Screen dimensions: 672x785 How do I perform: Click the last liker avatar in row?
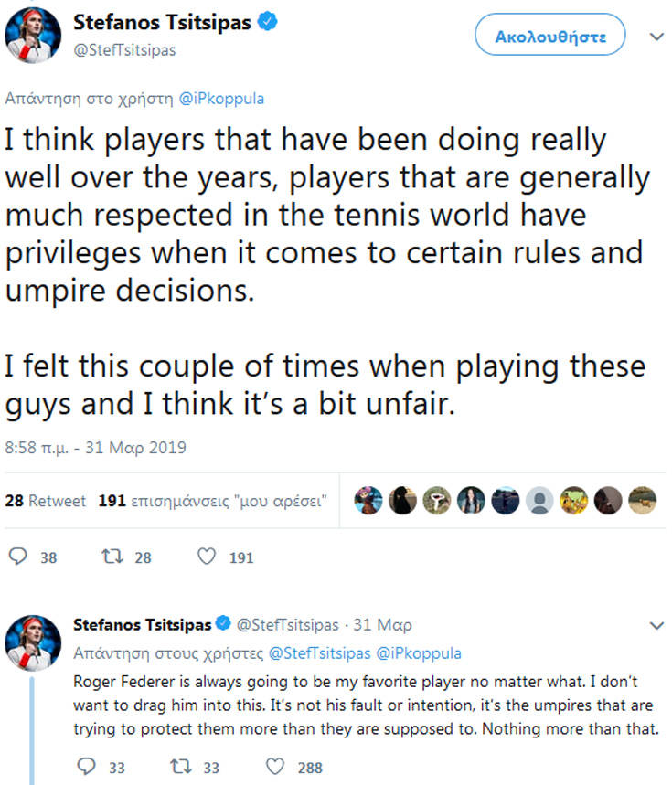tap(644, 500)
